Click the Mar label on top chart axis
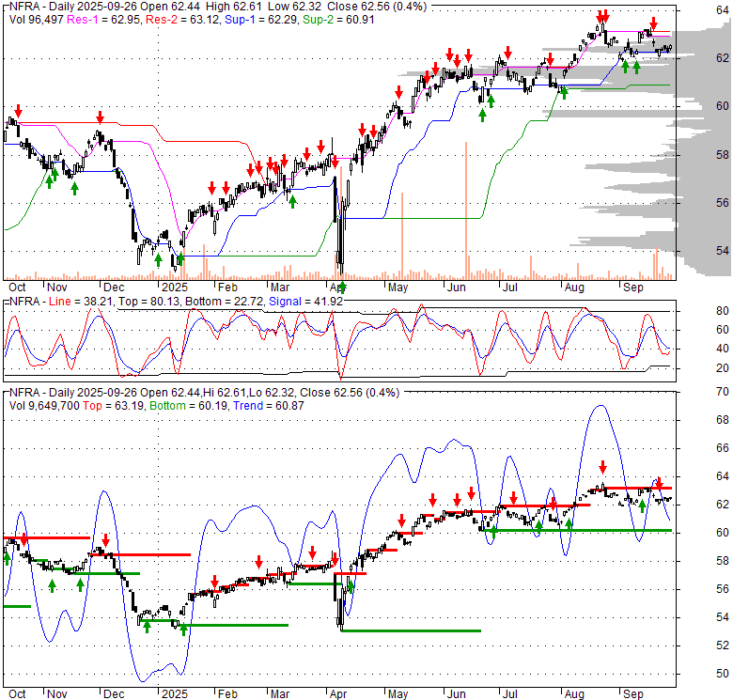The height and width of the screenshot is (700, 733). [x=280, y=288]
